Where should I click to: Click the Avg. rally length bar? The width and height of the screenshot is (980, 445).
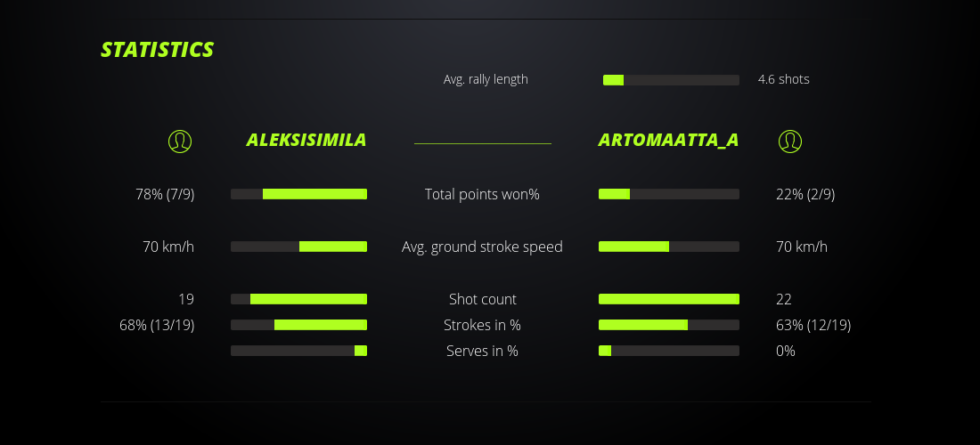671,80
